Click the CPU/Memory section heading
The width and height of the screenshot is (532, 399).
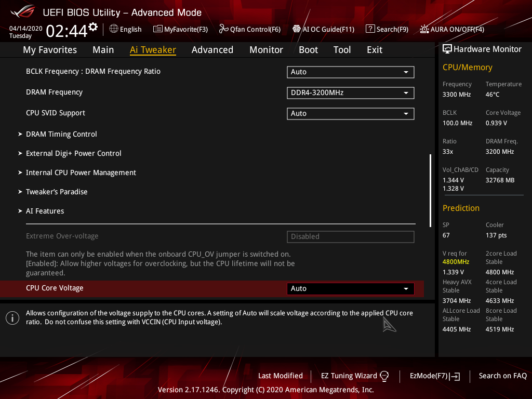[x=467, y=67]
